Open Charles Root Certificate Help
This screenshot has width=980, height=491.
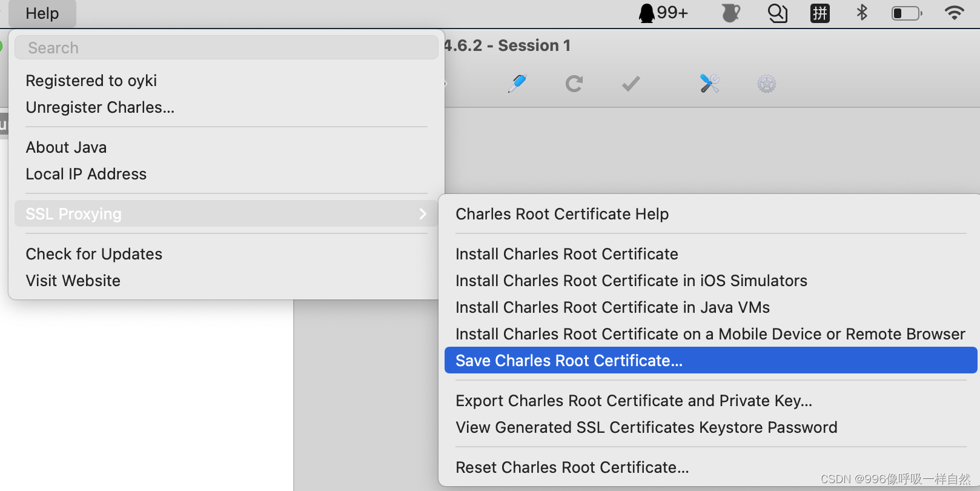click(x=711, y=214)
